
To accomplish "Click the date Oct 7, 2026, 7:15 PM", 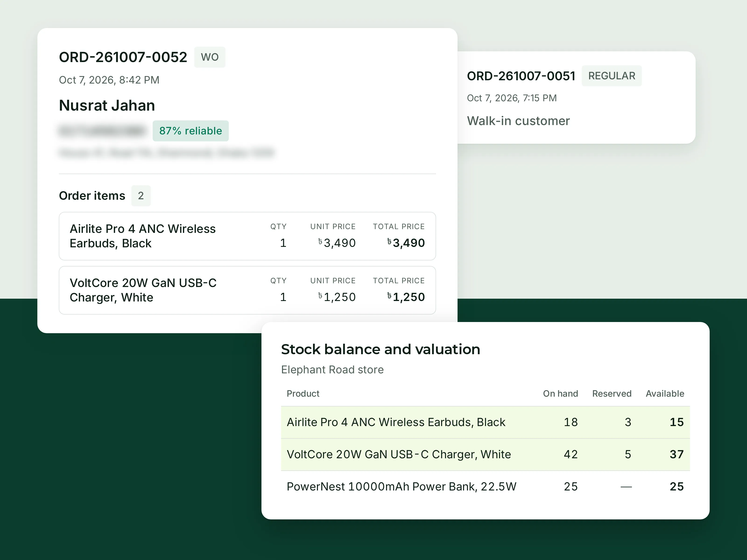I will pos(512,98).
